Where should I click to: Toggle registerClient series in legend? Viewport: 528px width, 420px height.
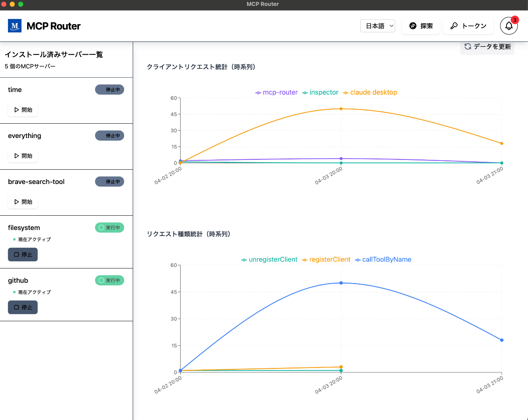326,259
